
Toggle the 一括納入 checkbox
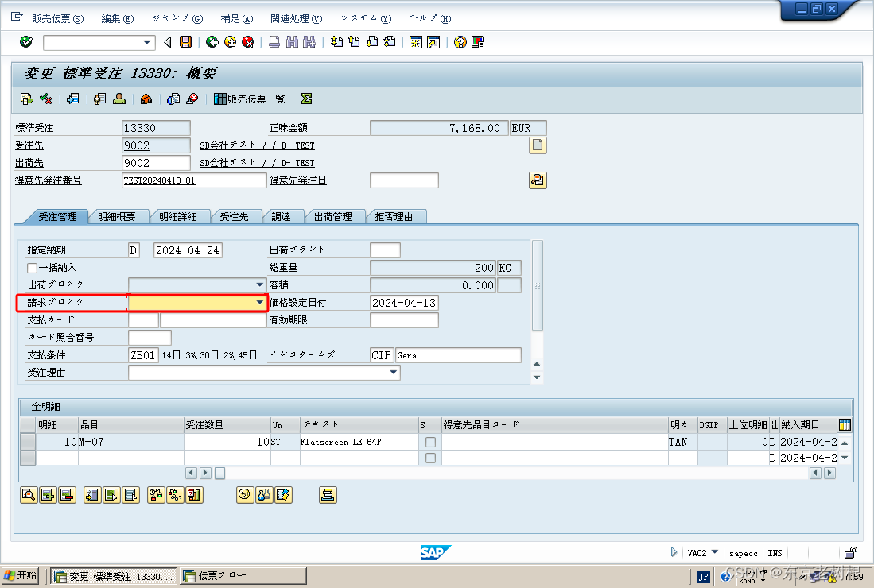click(33, 268)
